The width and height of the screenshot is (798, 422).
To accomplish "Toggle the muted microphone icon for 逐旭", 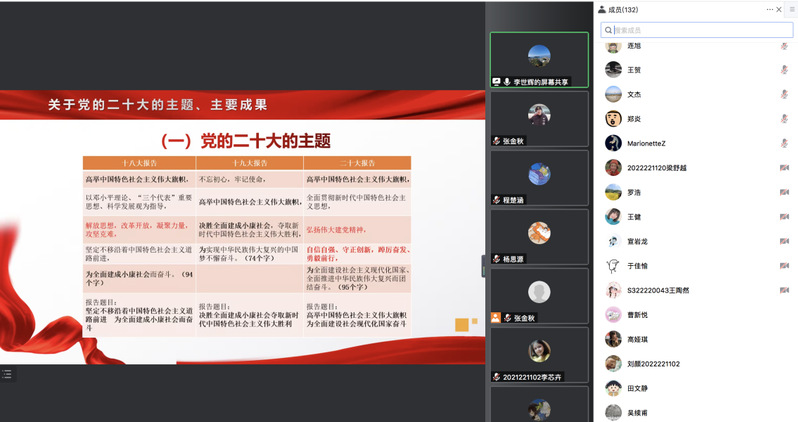I will (x=784, y=46).
